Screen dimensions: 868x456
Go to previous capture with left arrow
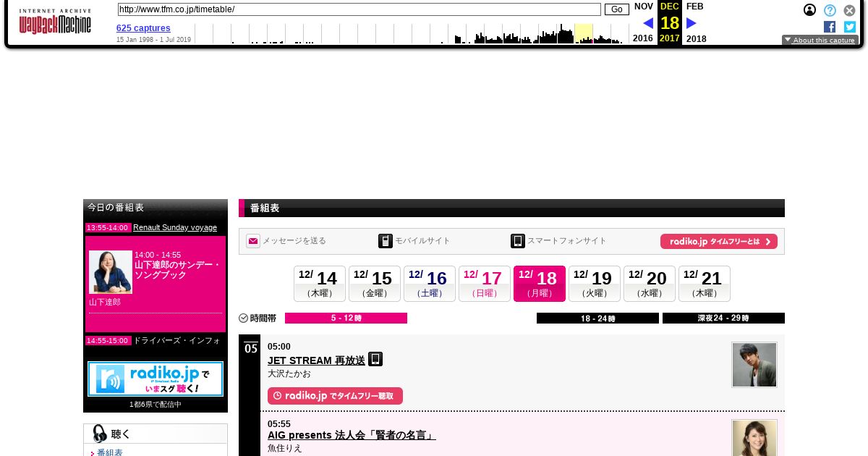click(x=648, y=23)
